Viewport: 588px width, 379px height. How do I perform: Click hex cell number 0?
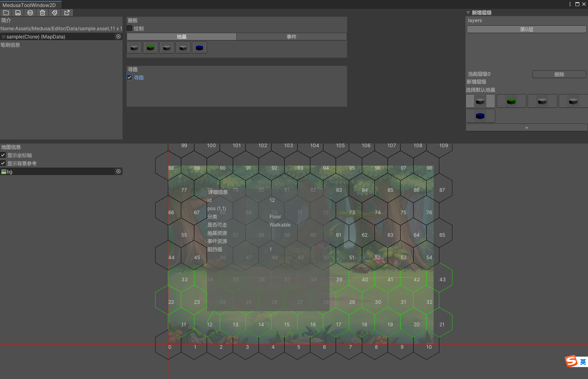coord(170,347)
